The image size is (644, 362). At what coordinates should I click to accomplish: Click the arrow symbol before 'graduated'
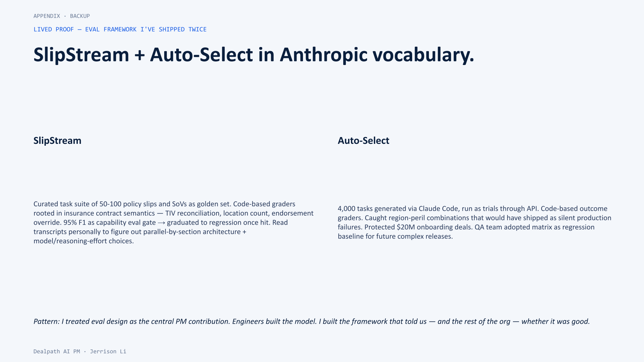click(x=161, y=223)
